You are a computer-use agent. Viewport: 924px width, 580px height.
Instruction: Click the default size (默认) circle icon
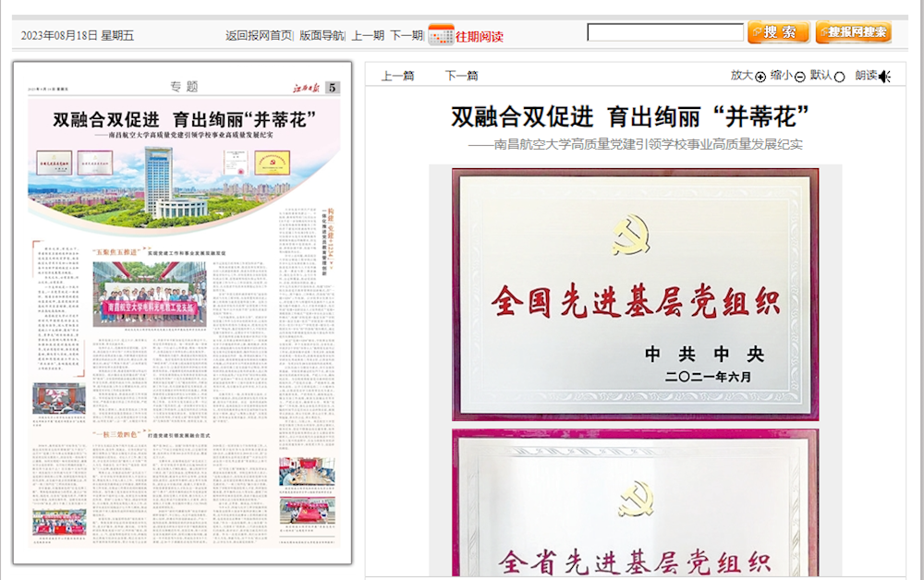839,77
